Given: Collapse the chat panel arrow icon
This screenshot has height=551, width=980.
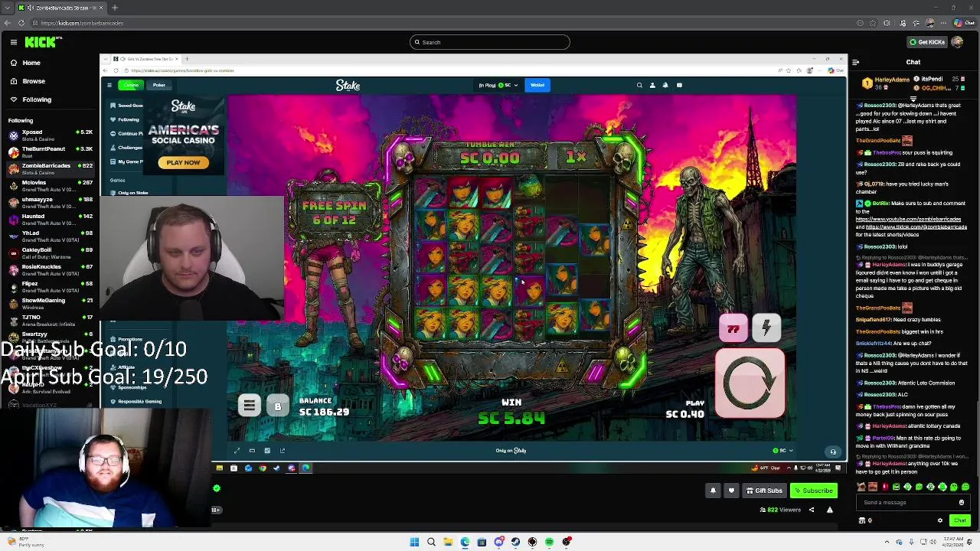Looking at the screenshot, I should pyautogui.click(x=855, y=62).
